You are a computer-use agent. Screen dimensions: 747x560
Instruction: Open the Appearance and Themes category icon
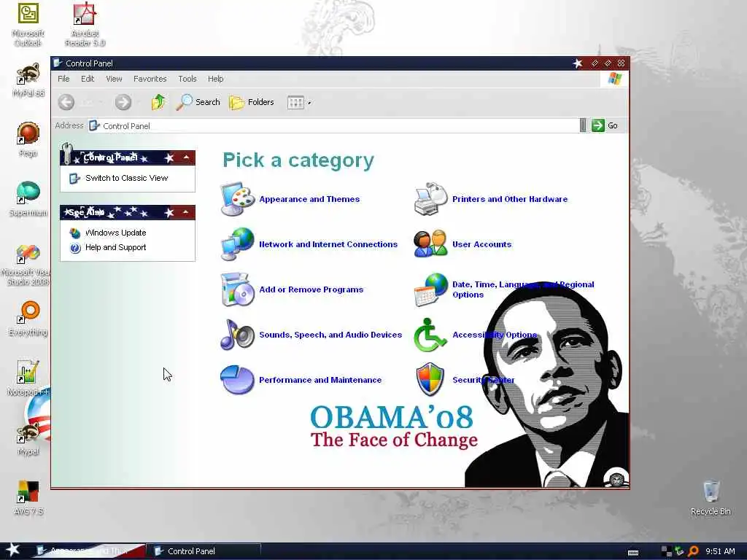(237, 198)
